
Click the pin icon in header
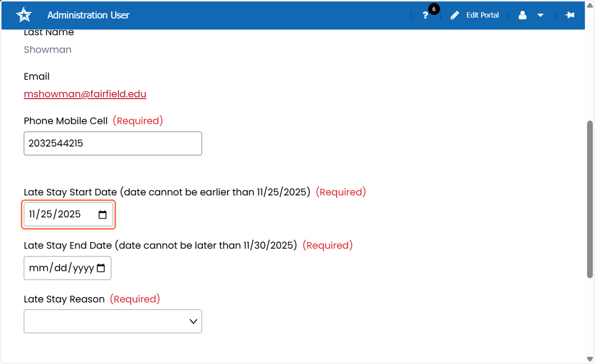[x=570, y=15]
